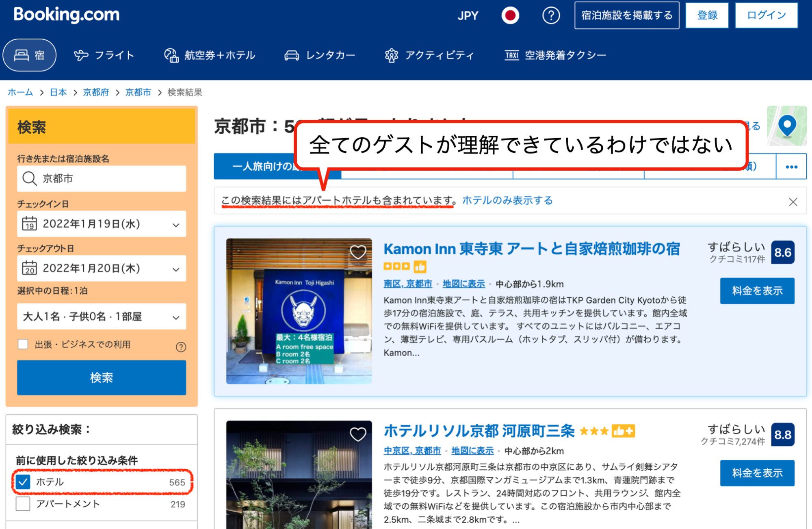Uncheck the ホテル filter checkbox
Image resolution: width=812 pixels, height=529 pixels.
(x=23, y=482)
